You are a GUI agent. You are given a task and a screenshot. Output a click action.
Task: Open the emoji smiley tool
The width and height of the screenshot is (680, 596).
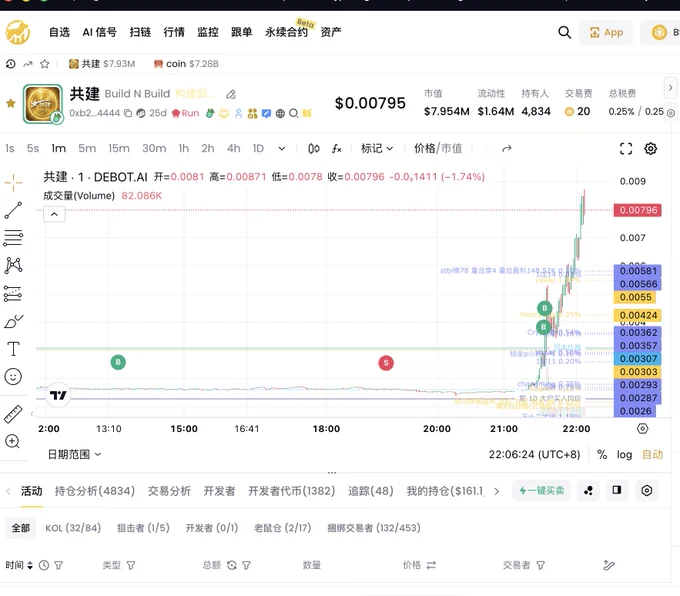[x=13, y=377]
